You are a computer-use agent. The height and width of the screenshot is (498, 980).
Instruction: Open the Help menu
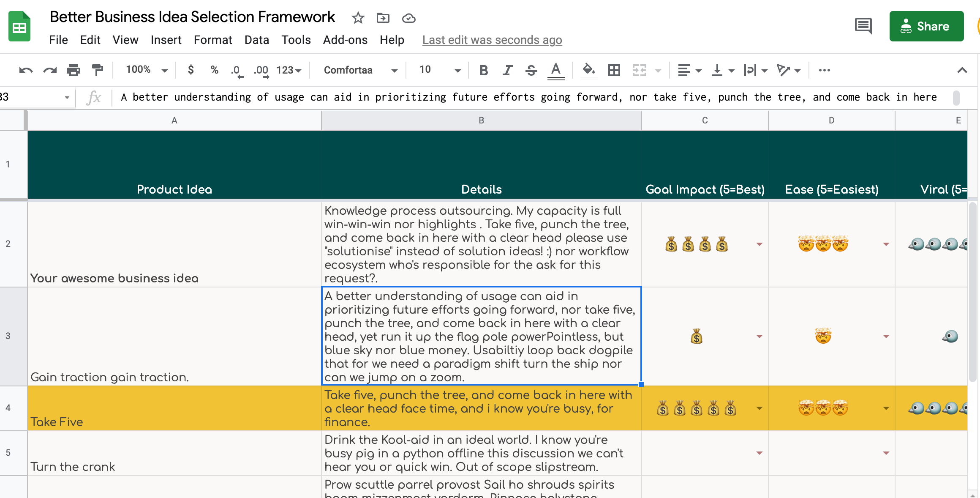[392, 40]
